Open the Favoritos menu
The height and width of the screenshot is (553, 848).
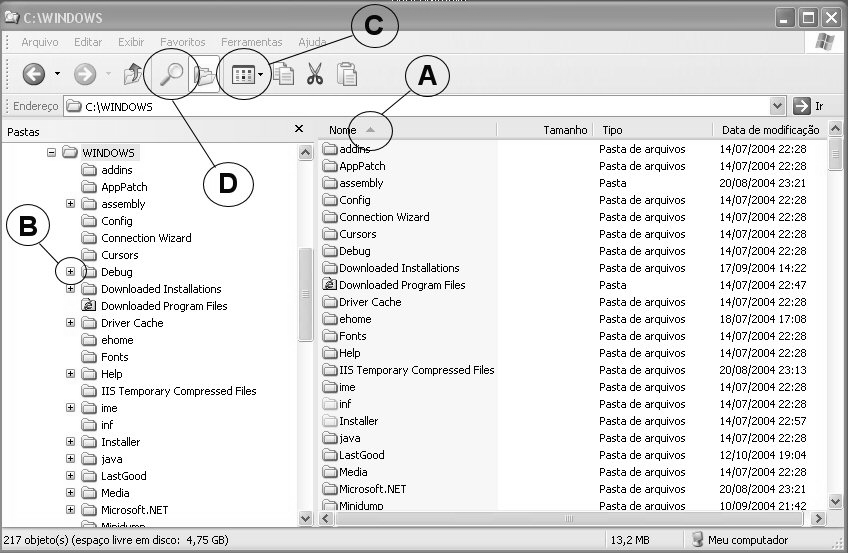(182, 42)
